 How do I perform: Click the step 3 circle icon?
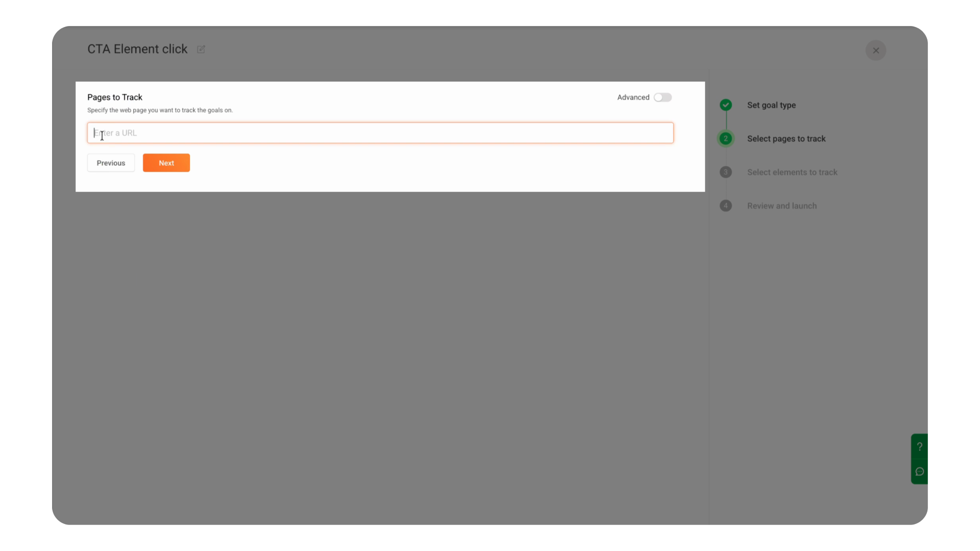[726, 172]
